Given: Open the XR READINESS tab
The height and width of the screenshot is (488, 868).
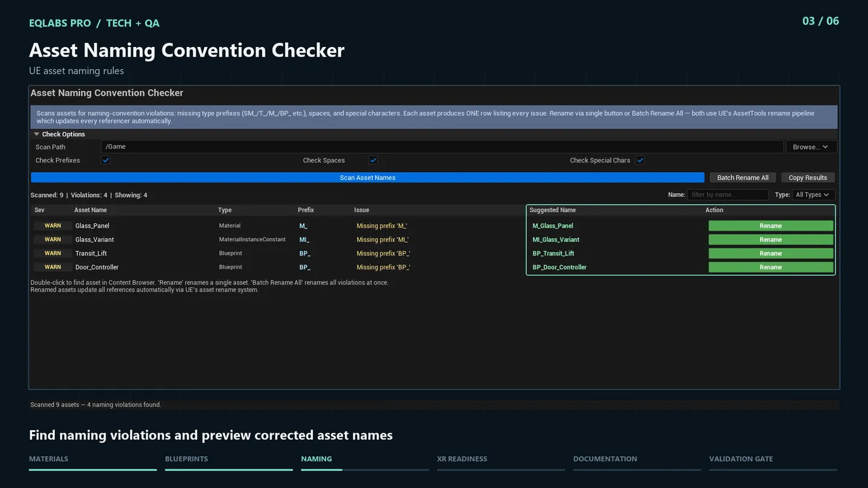Looking at the screenshot, I should pos(462,459).
